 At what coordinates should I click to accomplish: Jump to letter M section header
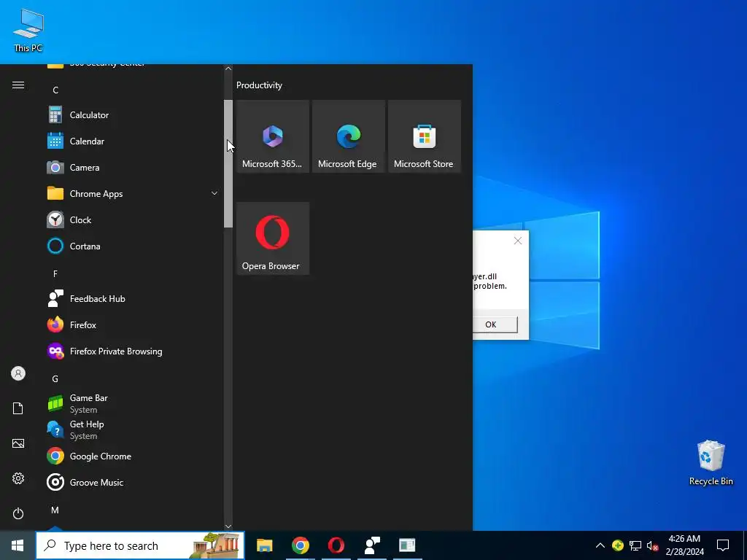coord(55,510)
